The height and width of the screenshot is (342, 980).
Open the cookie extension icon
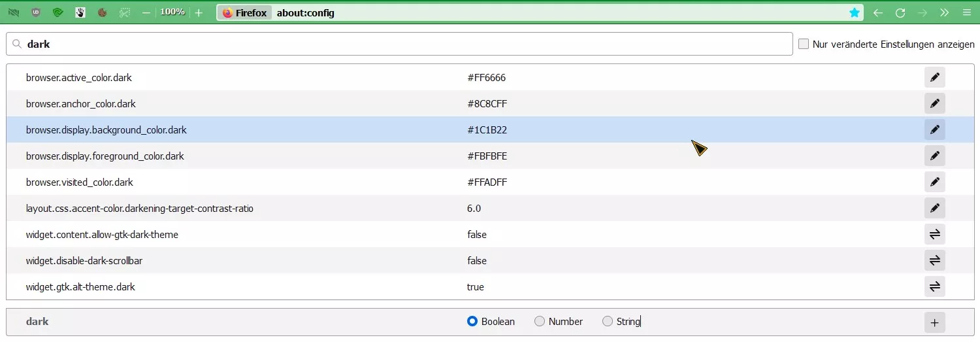(103, 12)
